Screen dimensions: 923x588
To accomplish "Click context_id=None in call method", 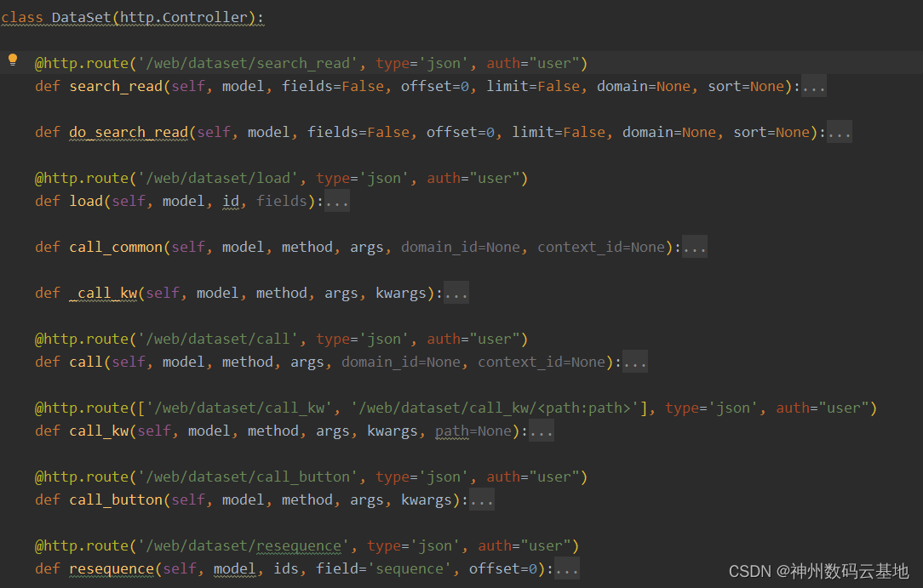I will point(542,362).
